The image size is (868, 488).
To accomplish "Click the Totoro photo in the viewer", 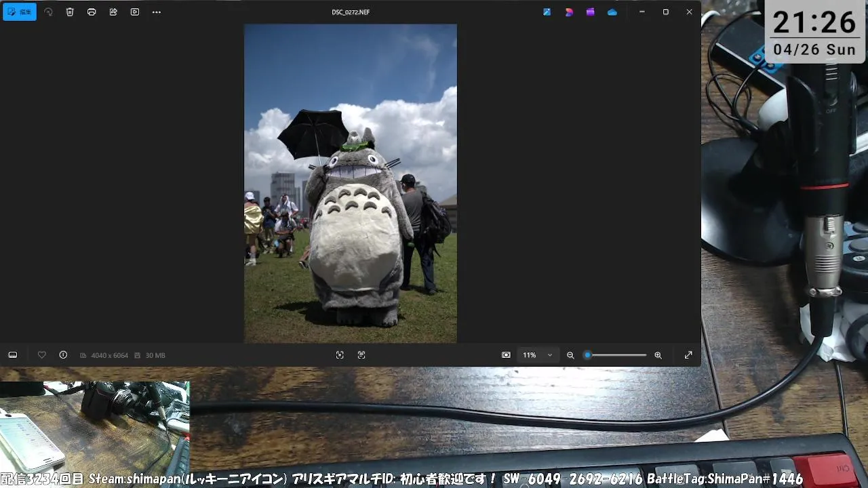I will 351,184.
